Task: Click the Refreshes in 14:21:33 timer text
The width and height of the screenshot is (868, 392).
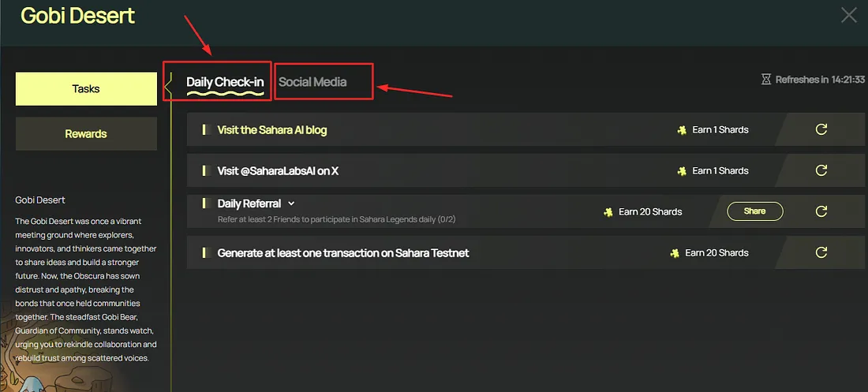Action: tap(820, 80)
